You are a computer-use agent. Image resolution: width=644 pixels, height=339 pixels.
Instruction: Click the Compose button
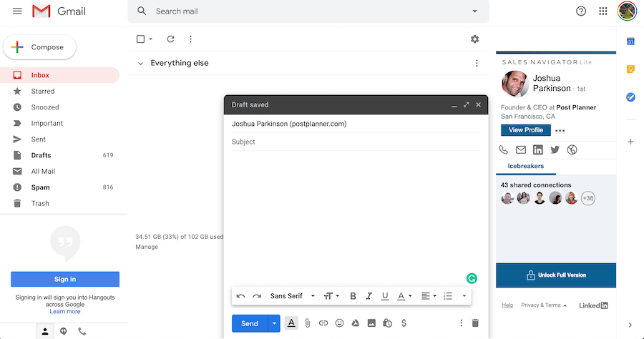(x=39, y=47)
